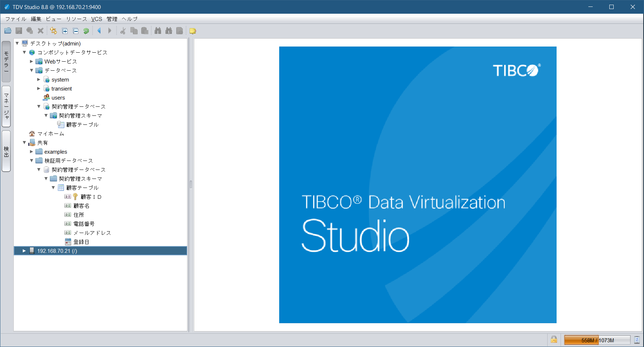
Task: Click the padlock icon in status bar
Action: [554, 339]
